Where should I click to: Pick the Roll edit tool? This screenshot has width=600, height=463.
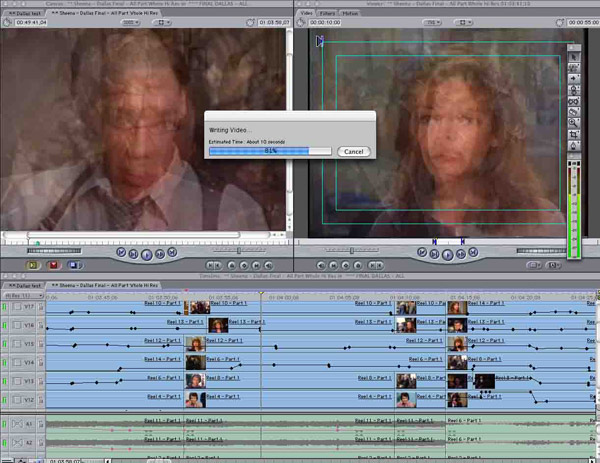point(573,90)
